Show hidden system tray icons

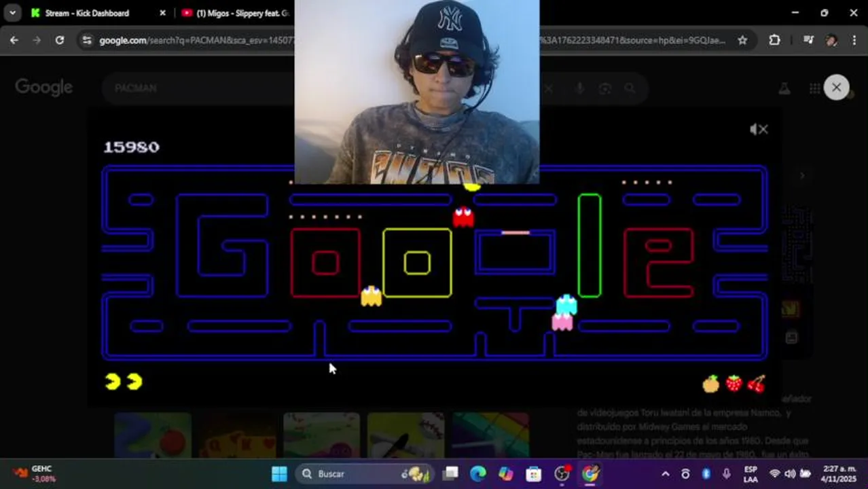click(x=666, y=473)
